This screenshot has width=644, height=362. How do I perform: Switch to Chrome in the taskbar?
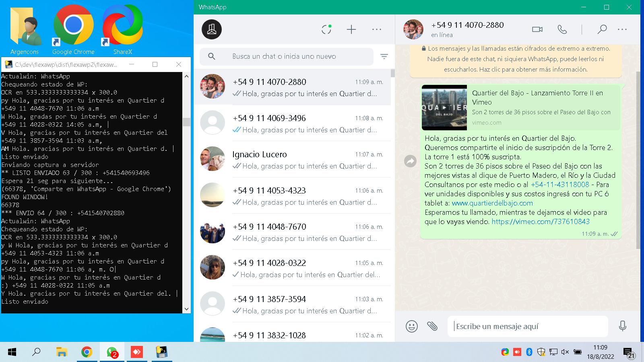tap(87, 352)
